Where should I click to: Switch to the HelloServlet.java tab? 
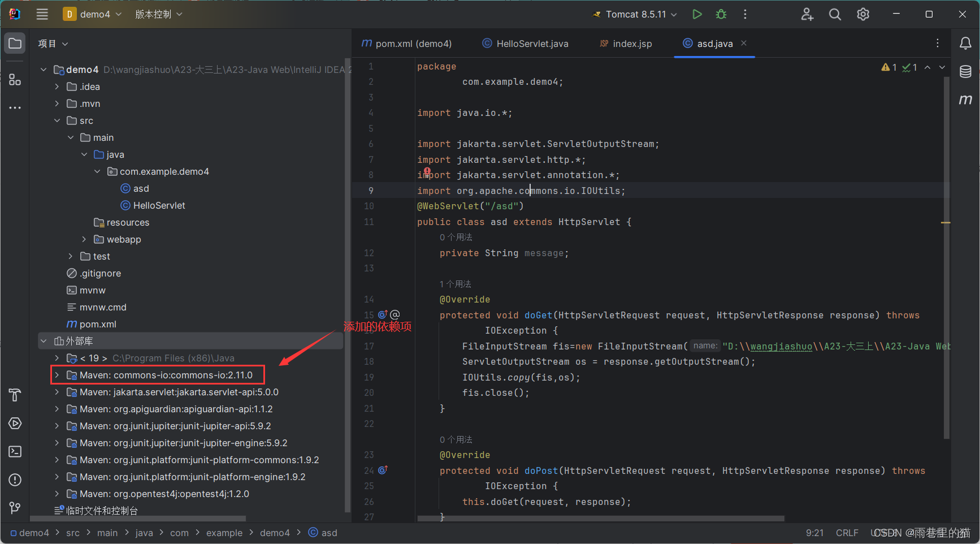525,44
